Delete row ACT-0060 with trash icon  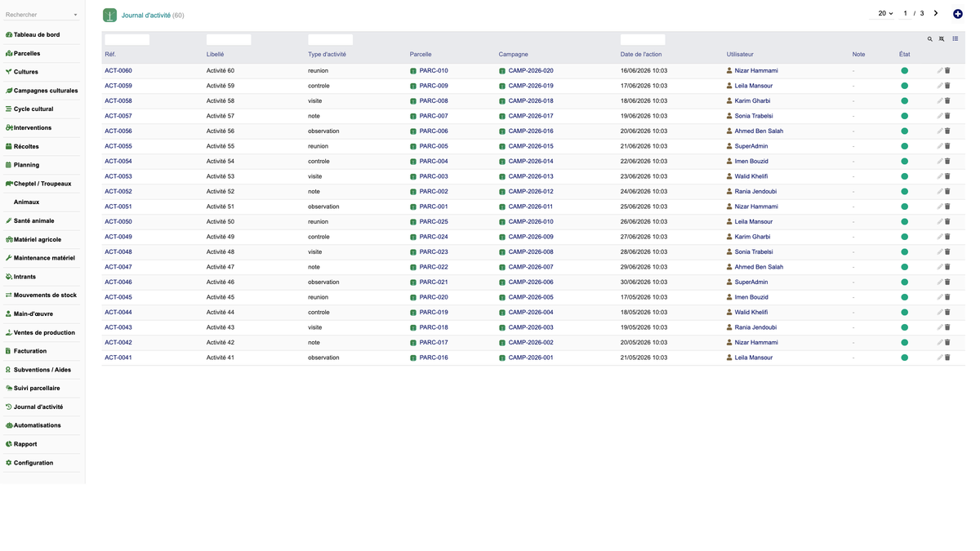[947, 71]
